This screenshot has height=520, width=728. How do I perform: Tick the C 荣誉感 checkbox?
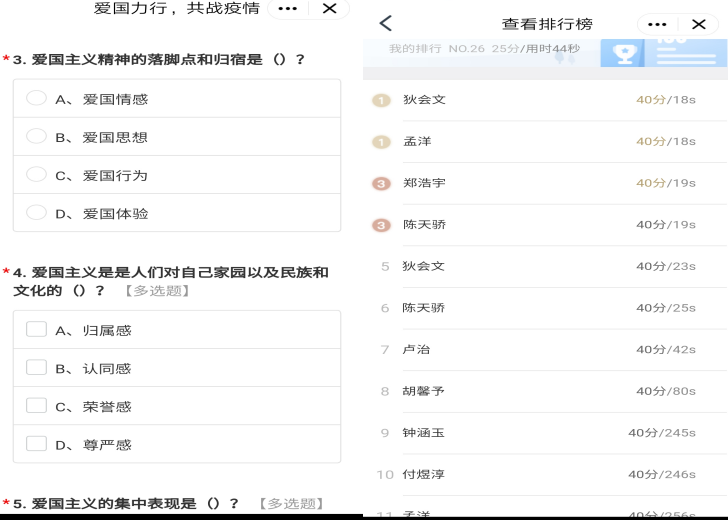pyautogui.click(x=36, y=406)
